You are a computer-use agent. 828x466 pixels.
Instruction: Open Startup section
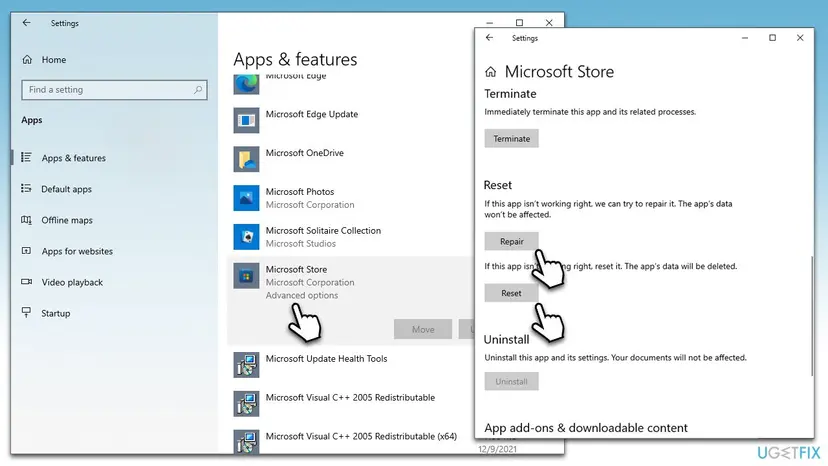click(x=55, y=313)
